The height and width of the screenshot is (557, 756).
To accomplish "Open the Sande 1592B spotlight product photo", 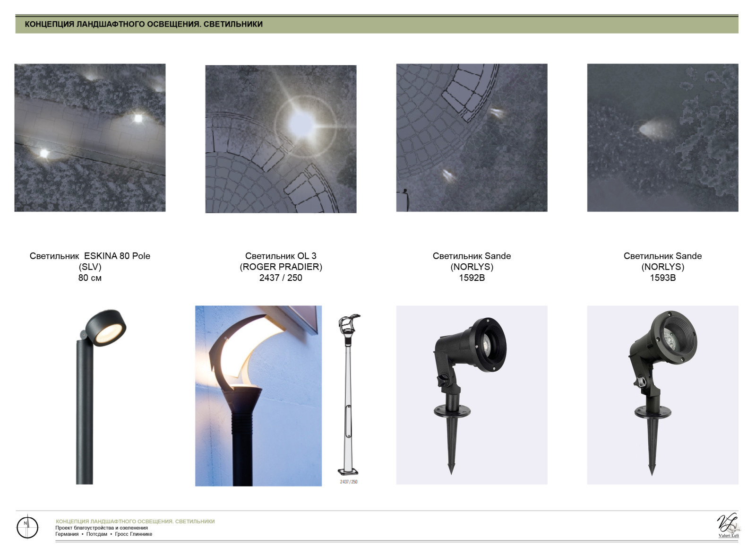I will [x=472, y=395].
